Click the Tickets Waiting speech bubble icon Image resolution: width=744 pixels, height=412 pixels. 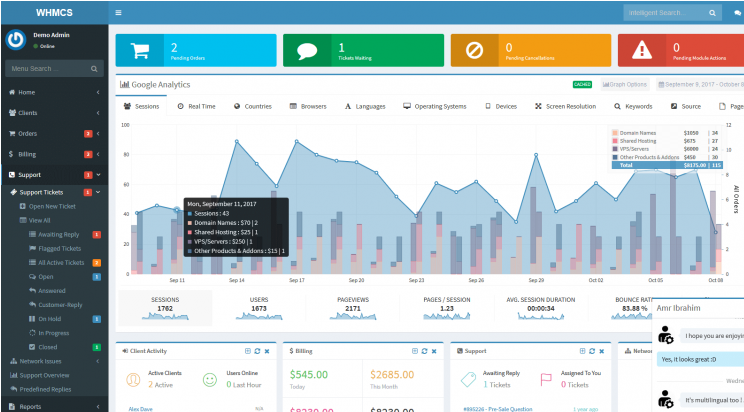pos(307,50)
